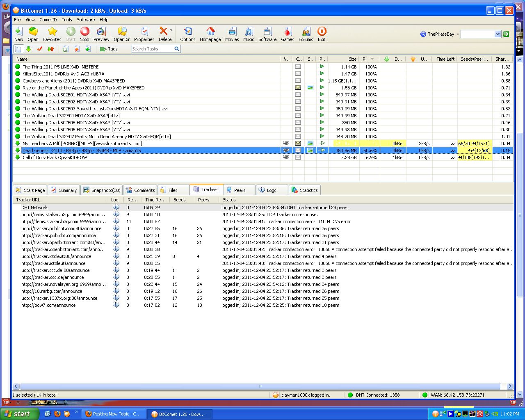The width and height of the screenshot is (525, 420).
Task: Switch to the Comments tab
Action: click(140, 190)
